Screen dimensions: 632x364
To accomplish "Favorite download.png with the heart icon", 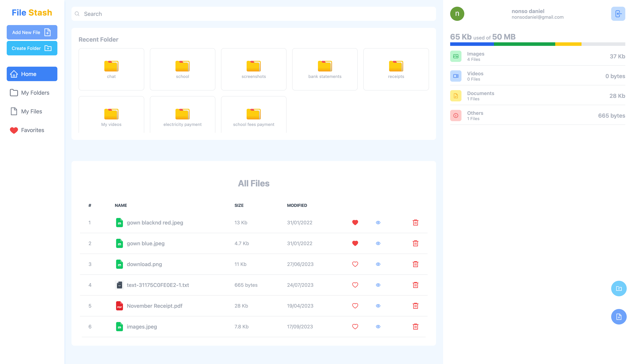I will point(355,264).
